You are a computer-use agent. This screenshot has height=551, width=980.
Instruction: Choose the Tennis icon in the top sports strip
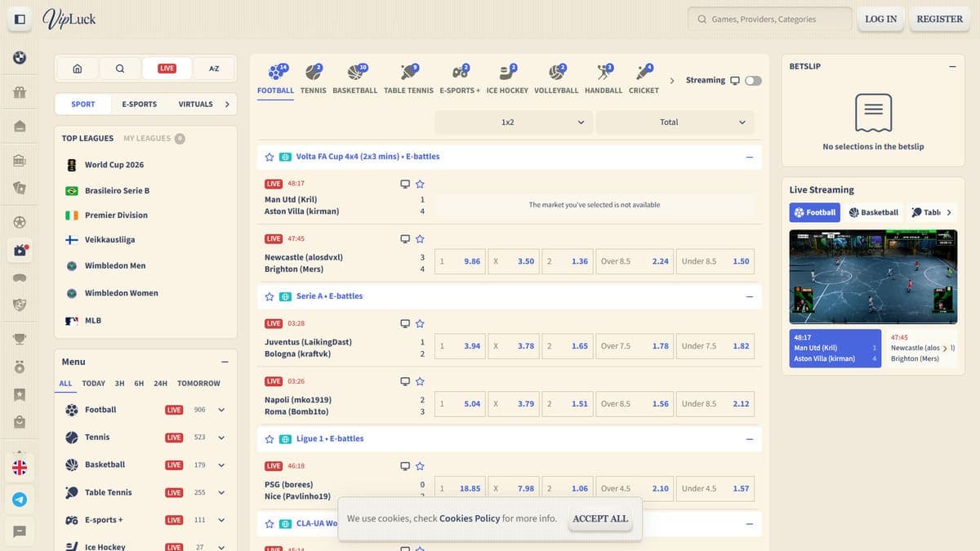tap(314, 72)
